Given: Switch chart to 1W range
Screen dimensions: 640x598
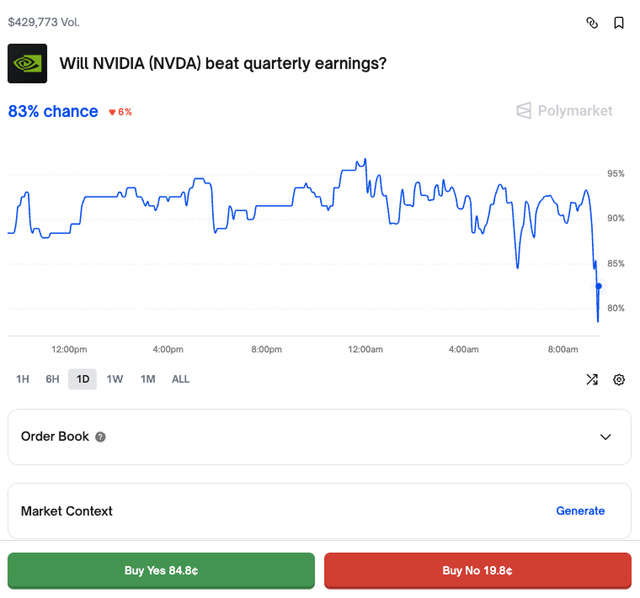Looking at the screenshot, I should (115, 379).
